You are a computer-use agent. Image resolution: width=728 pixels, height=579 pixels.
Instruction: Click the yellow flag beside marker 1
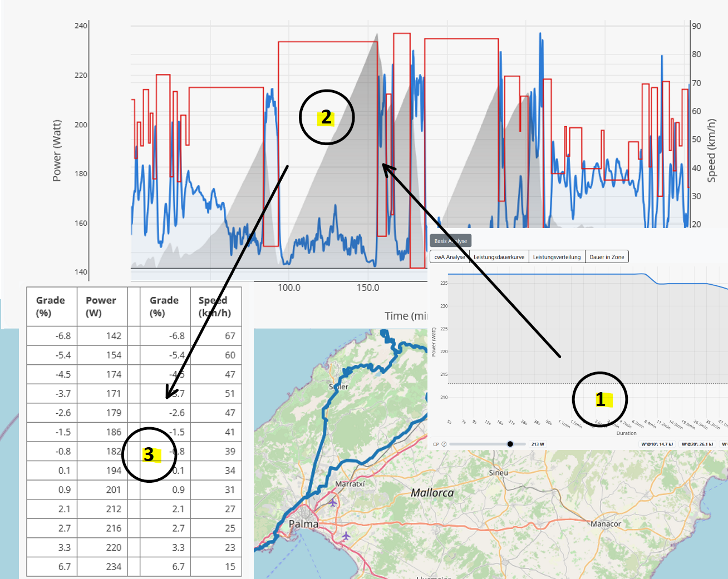(x=604, y=399)
